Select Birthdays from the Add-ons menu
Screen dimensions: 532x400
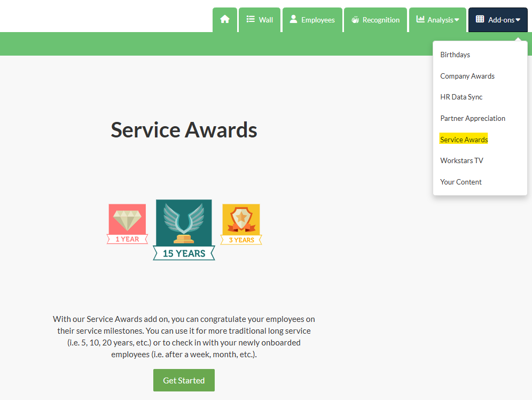(x=455, y=55)
